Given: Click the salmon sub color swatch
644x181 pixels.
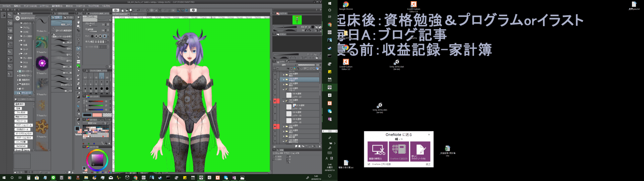Looking at the screenshot, I should pos(97,115).
